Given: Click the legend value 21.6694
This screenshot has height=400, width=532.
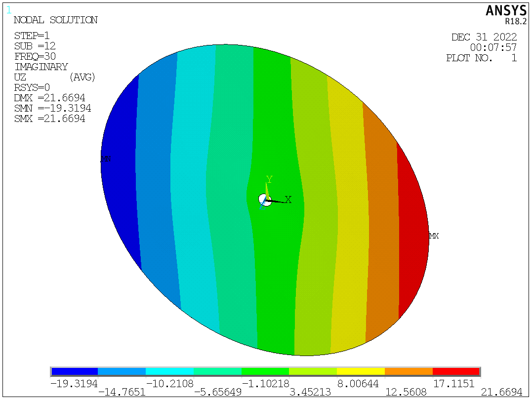Looking at the screenshot, I should point(503,392).
